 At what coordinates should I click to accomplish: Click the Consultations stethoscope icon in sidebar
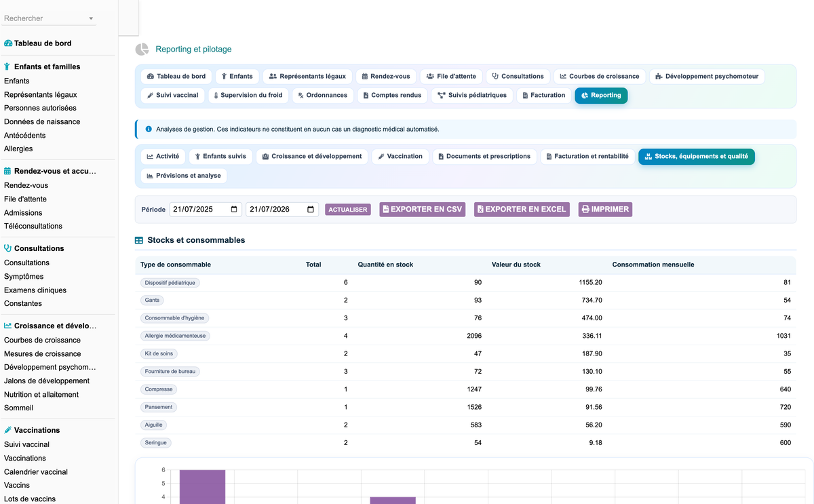(x=8, y=248)
